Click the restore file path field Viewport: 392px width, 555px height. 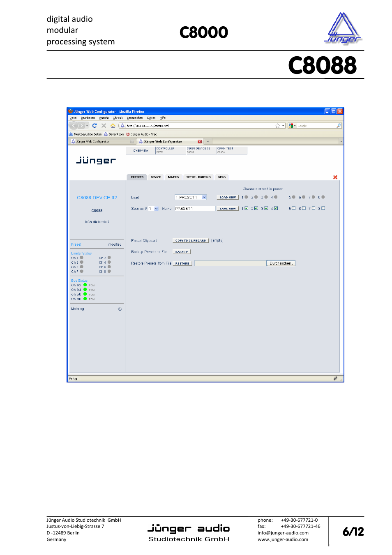pyautogui.click(x=230, y=263)
